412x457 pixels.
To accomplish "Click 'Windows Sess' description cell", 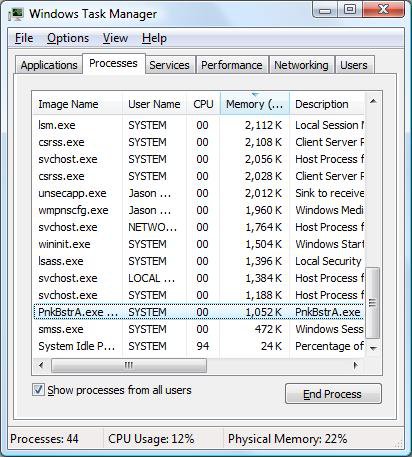I will (x=329, y=329).
